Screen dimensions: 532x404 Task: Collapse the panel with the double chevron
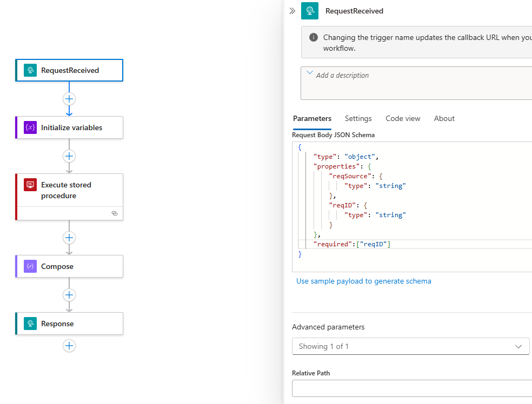(291, 10)
